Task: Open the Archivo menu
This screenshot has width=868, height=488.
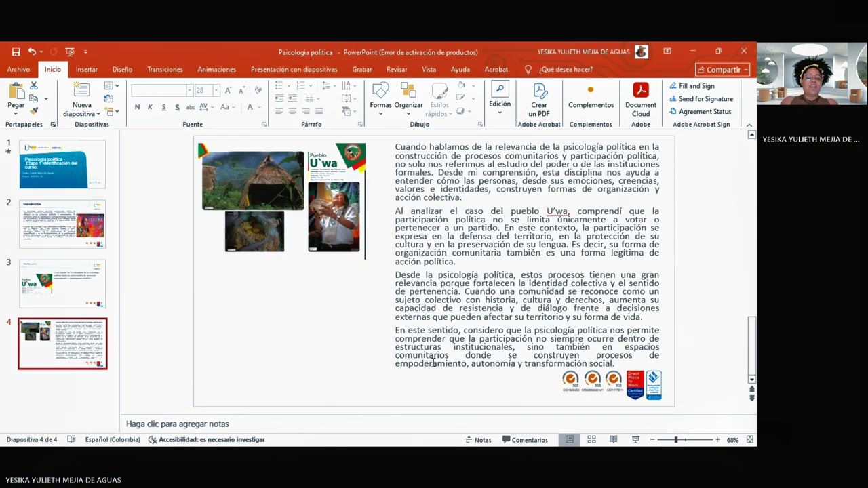Action: (18, 69)
